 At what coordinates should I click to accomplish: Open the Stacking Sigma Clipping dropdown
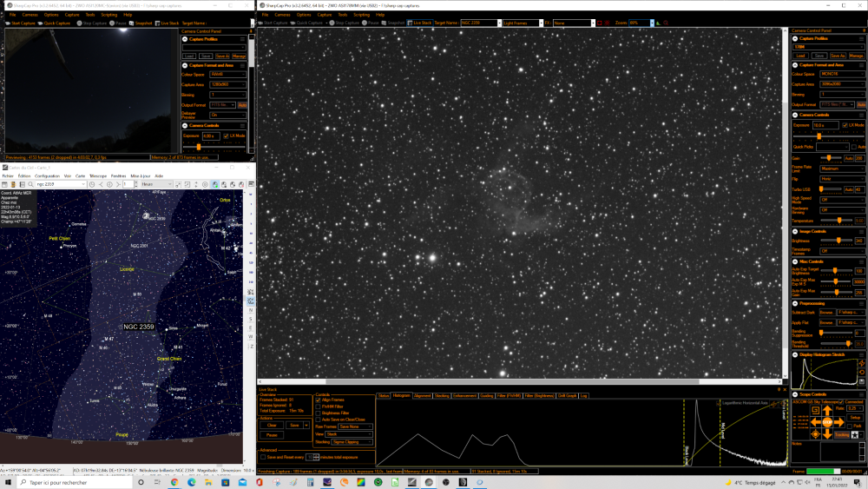pos(352,442)
